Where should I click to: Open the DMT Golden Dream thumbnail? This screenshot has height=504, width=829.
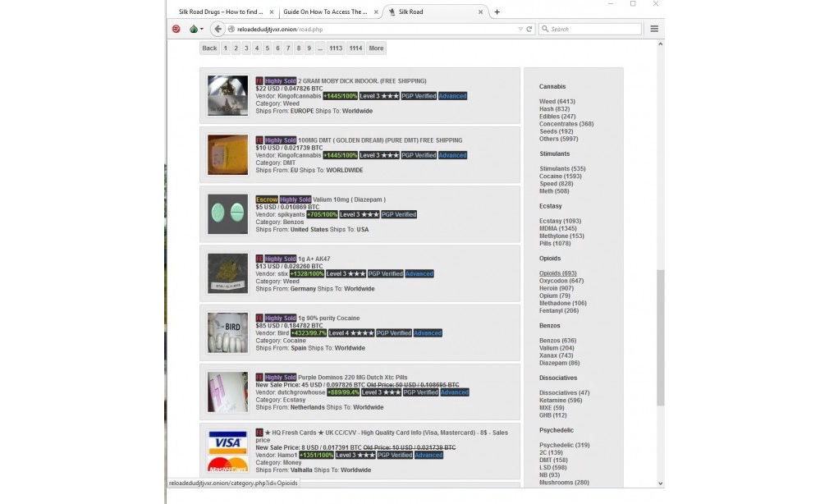pos(228,155)
